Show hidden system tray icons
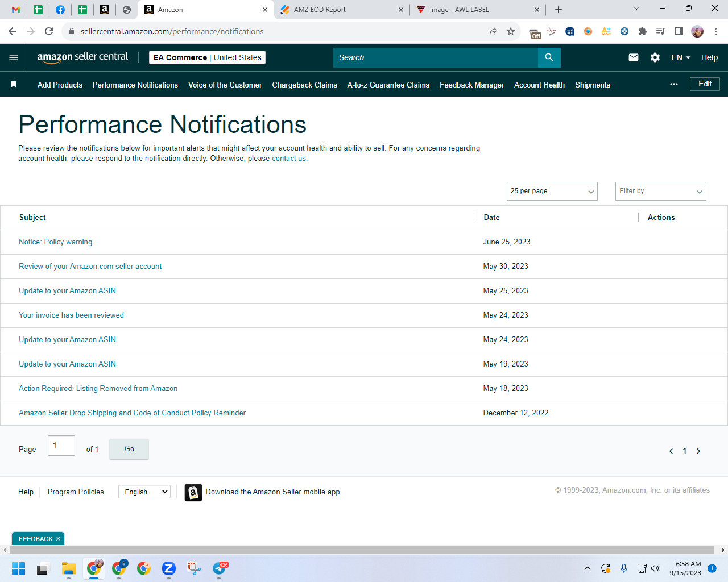Viewport: 728px width, 582px height. tap(588, 568)
